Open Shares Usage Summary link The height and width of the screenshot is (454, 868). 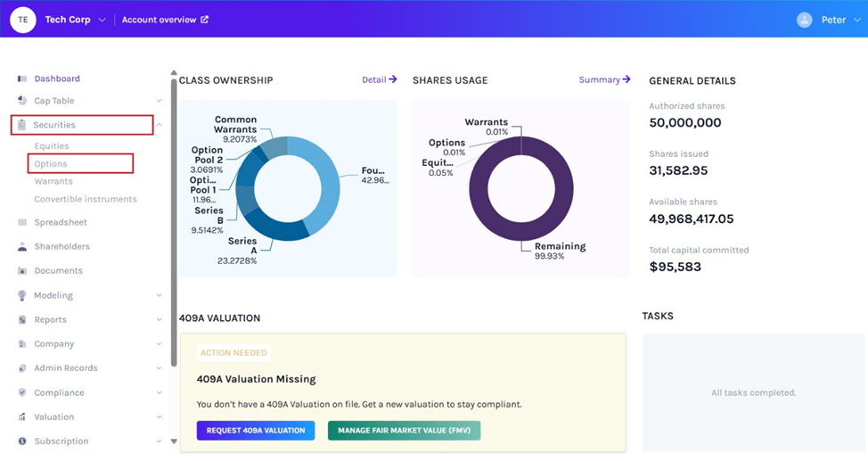point(604,79)
